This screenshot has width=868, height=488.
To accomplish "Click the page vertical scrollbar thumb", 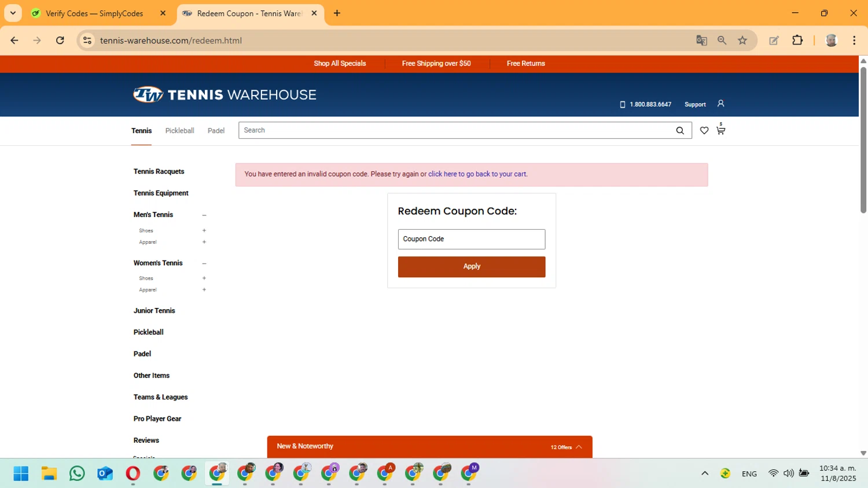I will [x=863, y=140].
